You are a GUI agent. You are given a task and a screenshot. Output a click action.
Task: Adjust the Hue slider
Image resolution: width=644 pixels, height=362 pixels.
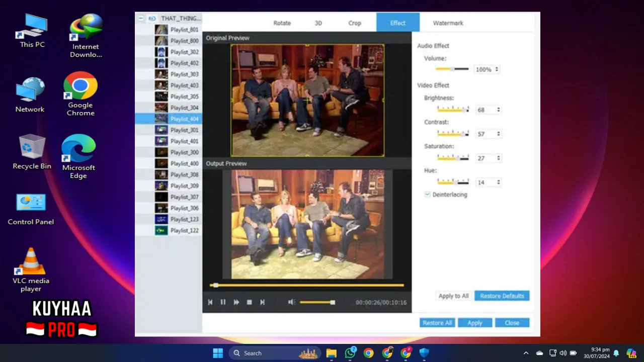(x=453, y=182)
